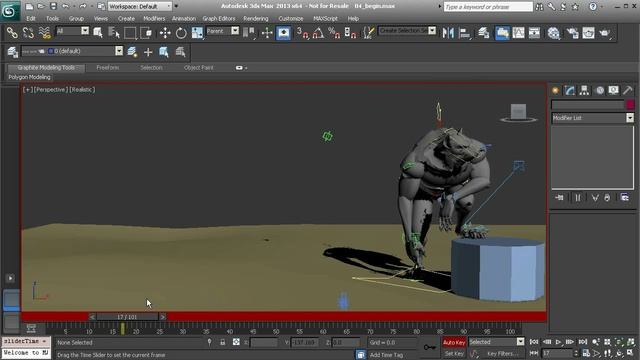The image size is (640, 360).
Task: Activate the Select and Move tool
Action: pos(165,33)
